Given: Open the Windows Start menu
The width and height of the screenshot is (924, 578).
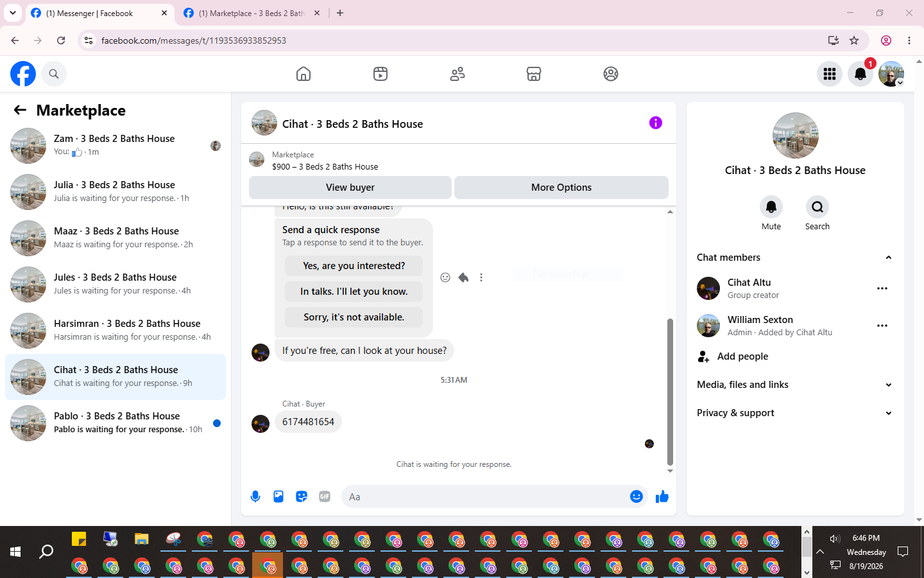Looking at the screenshot, I should click(x=15, y=552).
